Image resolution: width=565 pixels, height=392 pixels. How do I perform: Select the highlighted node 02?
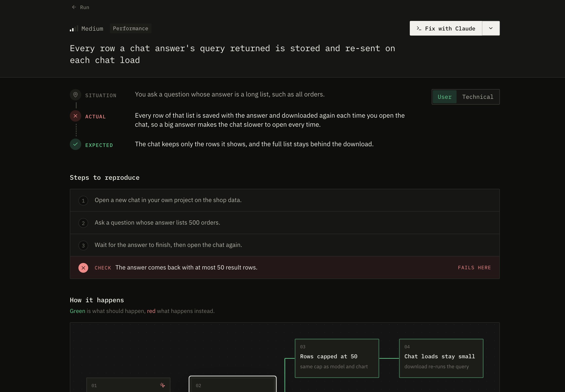[x=232, y=384]
